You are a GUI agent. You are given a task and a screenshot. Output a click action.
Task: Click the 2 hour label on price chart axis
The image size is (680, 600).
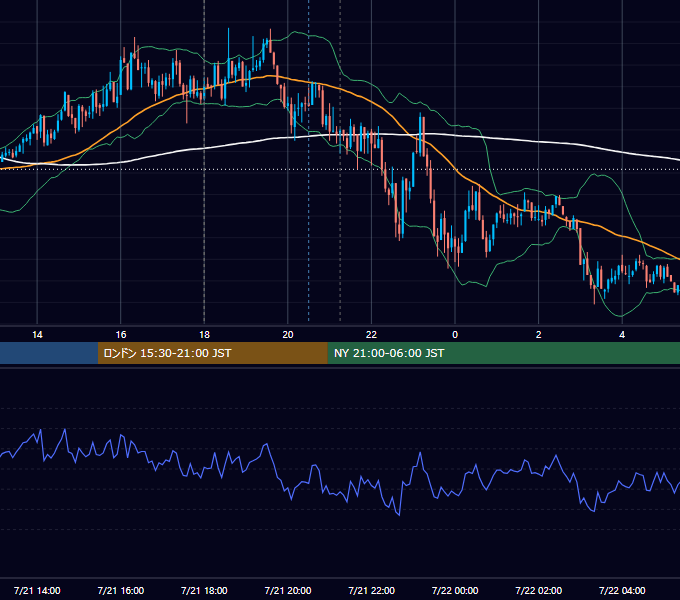pyautogui.click(x=538, y=335)
